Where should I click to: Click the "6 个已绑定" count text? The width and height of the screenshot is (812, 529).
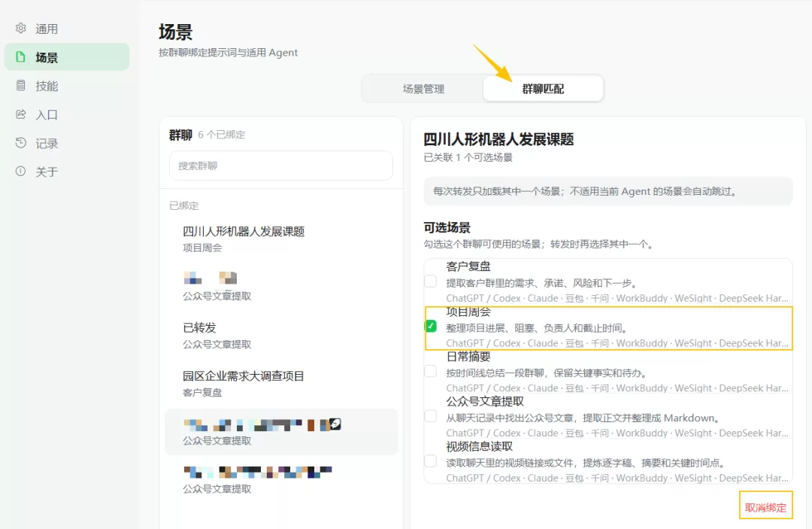click(x=222, y=135)
